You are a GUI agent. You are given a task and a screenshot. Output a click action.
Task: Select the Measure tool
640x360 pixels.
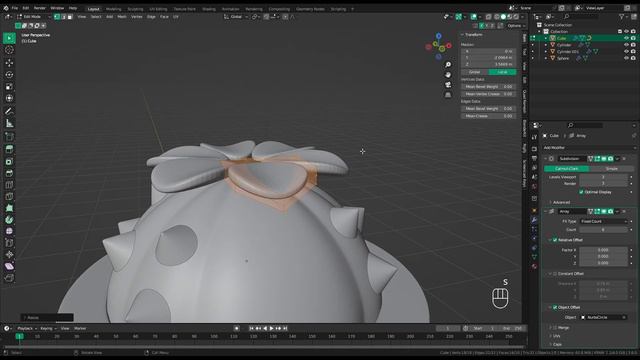tap(9, 123)
